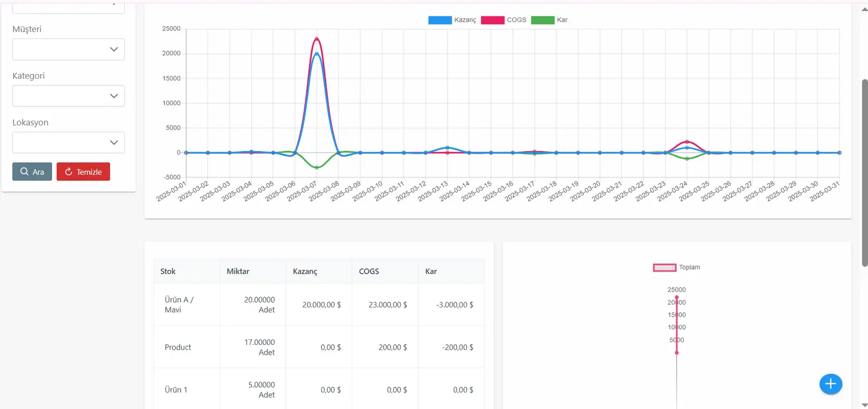Click the blue plus floating action button
The height and width of the screenshot is (409, 868).
point(831,384)
